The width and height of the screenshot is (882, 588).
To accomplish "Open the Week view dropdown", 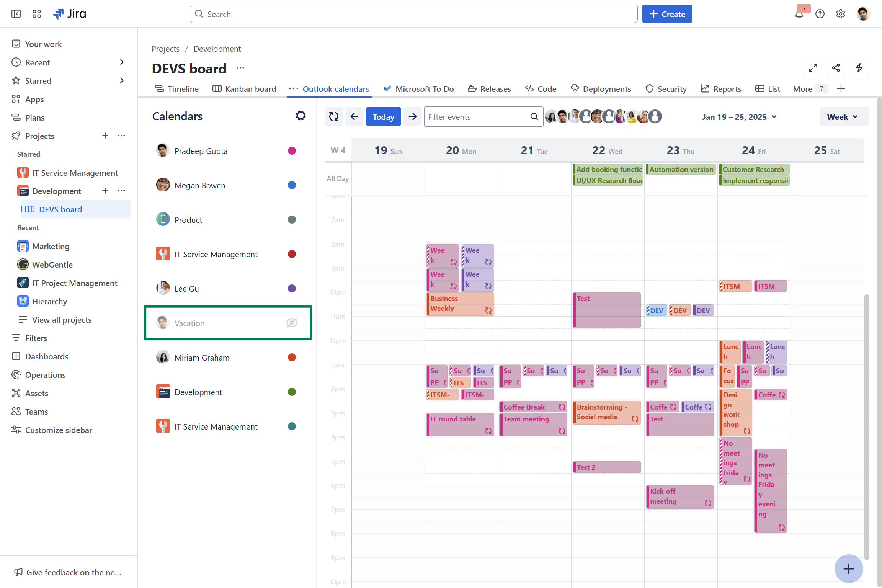I will tap(844, 116).
